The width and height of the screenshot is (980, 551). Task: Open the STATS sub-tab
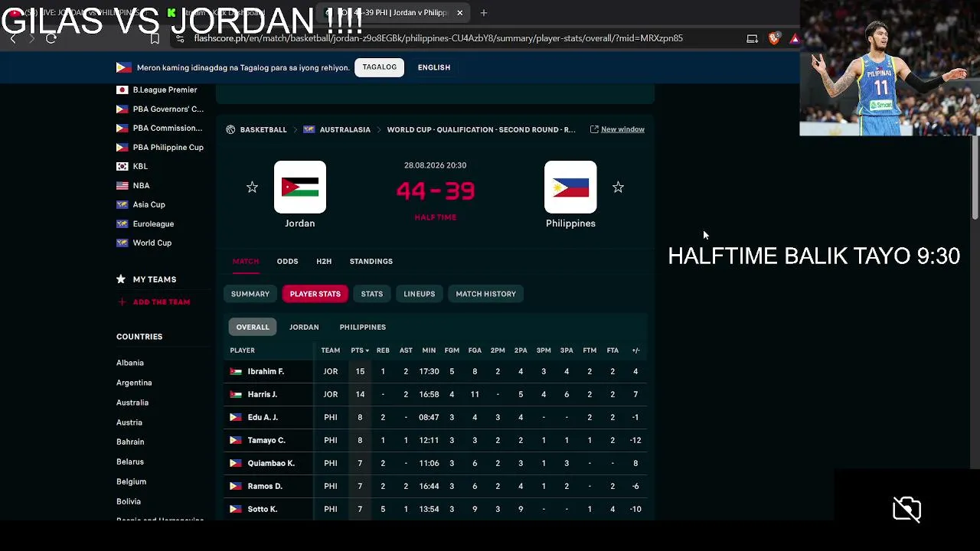coord(372,294)
